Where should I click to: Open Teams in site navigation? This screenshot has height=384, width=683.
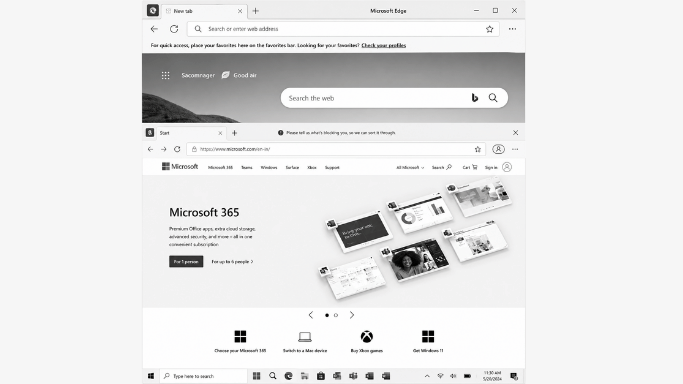click(x=247, y=168)
